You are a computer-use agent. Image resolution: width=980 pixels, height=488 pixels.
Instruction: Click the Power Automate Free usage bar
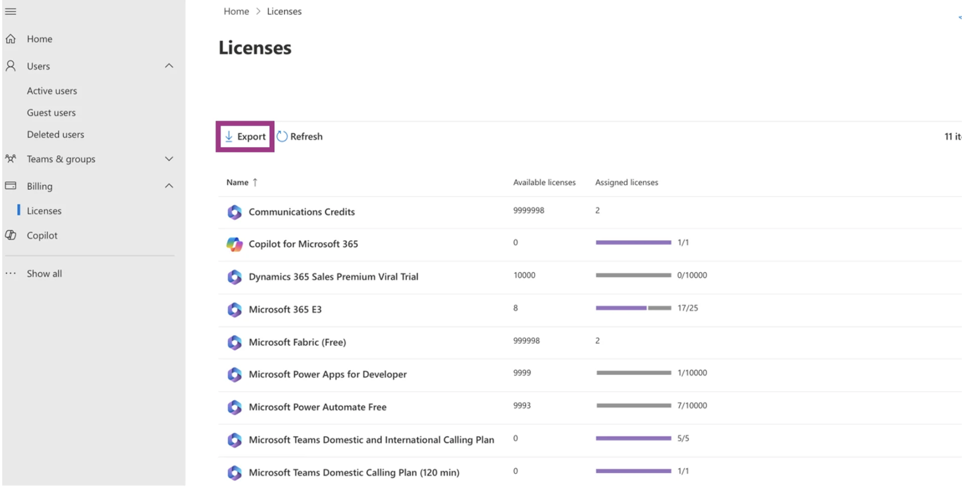[633, 405]
